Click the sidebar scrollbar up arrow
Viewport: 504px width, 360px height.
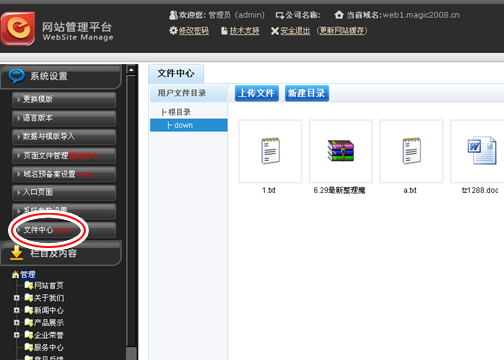point(131,70)
